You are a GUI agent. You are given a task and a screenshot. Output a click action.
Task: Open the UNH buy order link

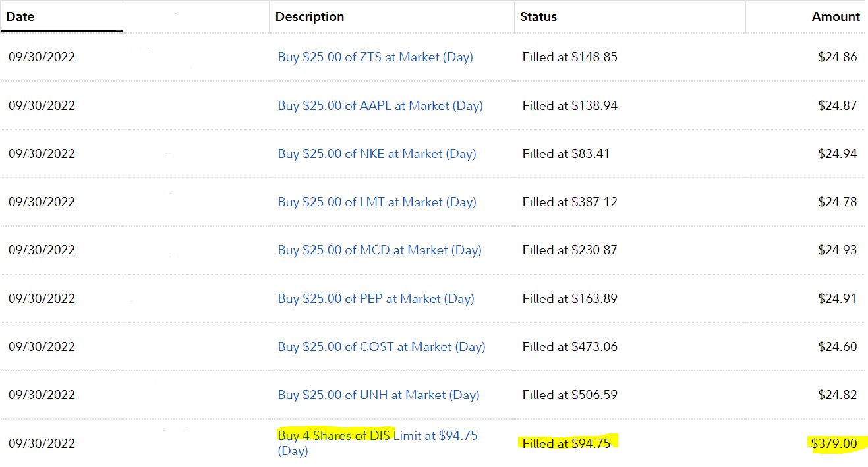(x=378, y=395)
